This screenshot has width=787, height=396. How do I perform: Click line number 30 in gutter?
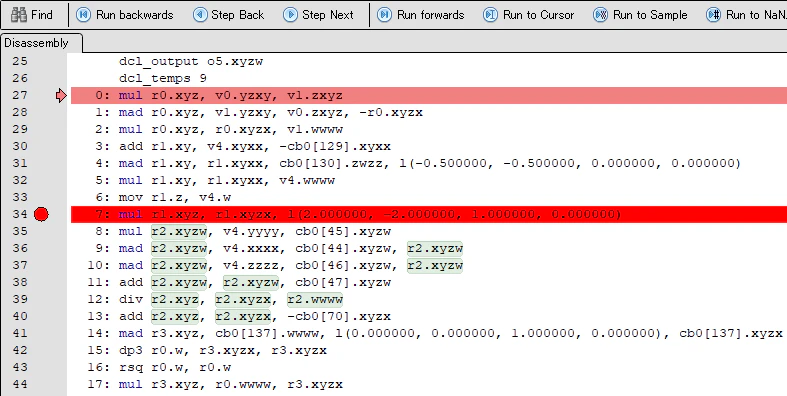point(20,147)
